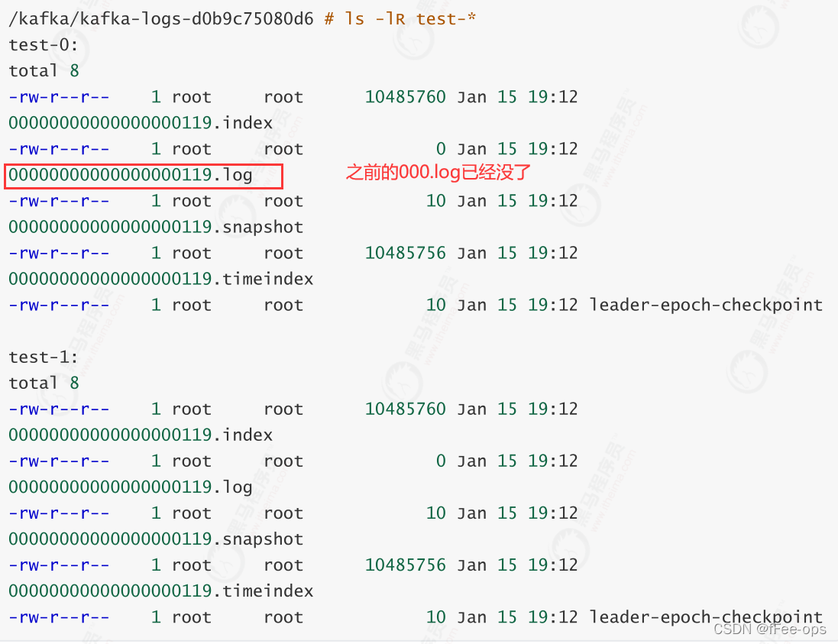Click the .snapshot filename in test-0
This screenshot has width=838, height=644.
coord(156,227)
